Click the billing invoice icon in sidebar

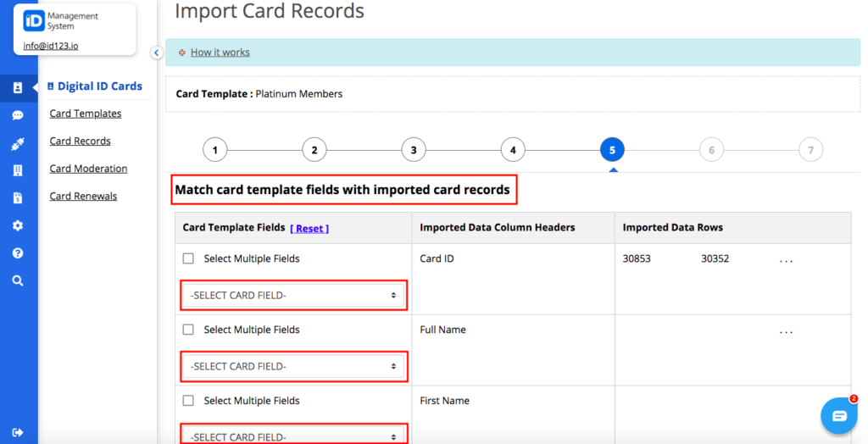point(18,198)
